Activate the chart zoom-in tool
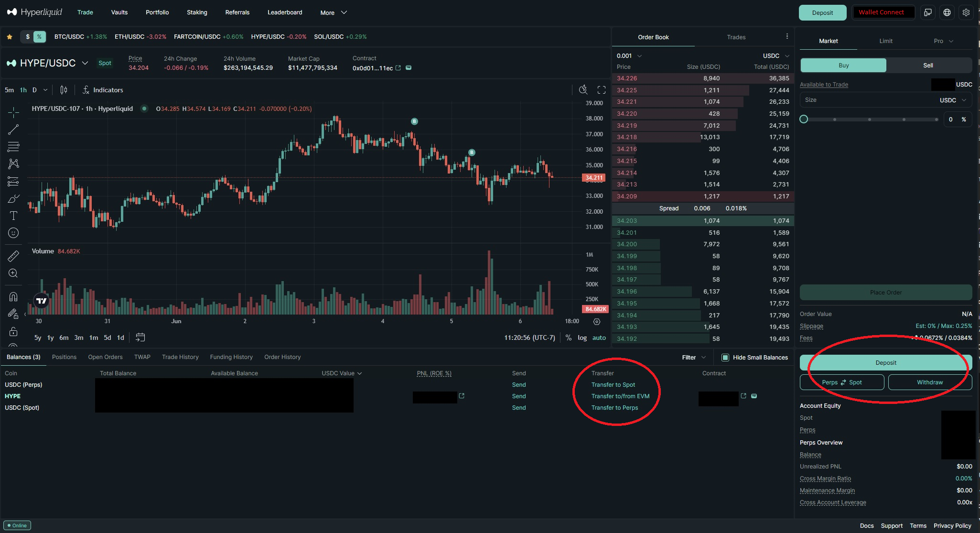Image resolution: width=980 pixels, height=533 pixels. (13, 273)
